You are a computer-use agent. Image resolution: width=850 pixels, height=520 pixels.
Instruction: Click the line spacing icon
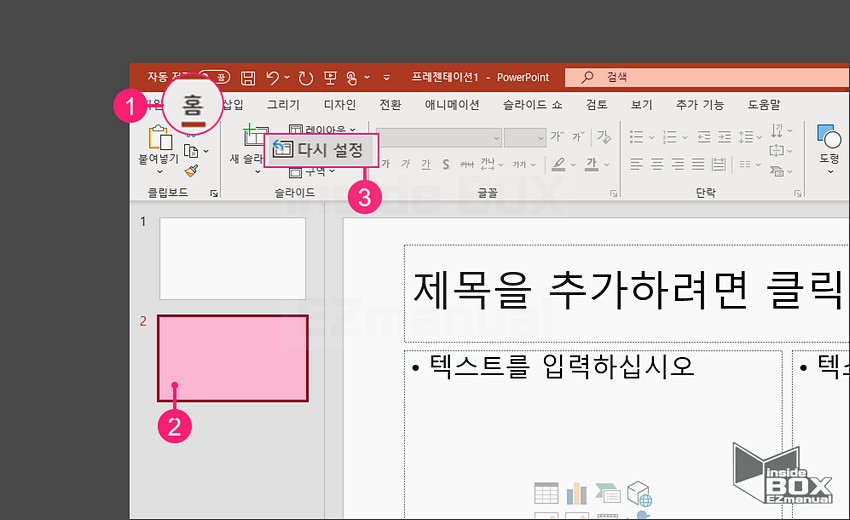pos(746,137)
